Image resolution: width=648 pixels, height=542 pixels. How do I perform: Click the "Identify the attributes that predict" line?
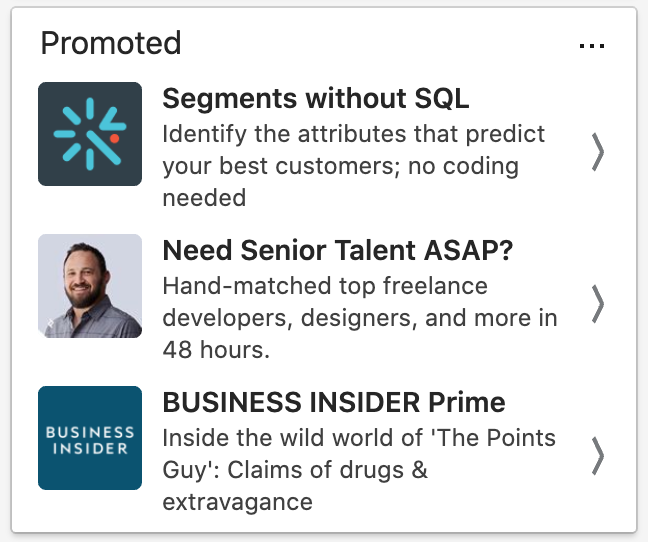(353, 133)
